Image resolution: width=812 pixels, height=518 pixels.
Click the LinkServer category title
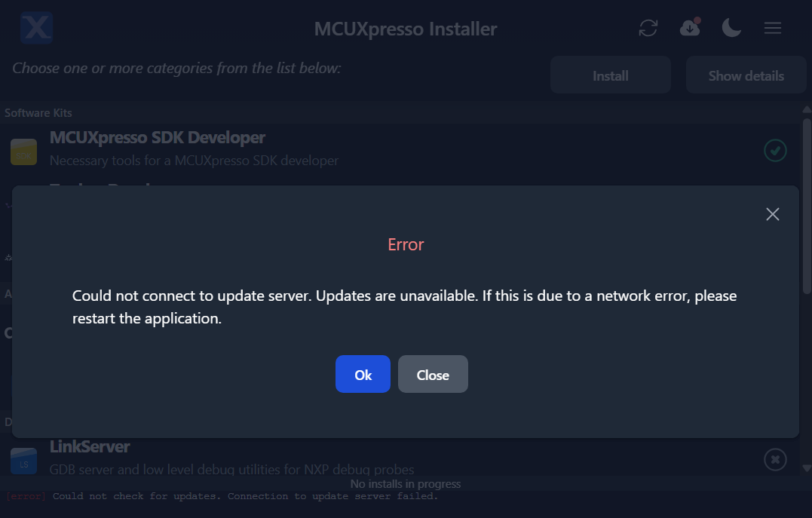tap(90, 447)
